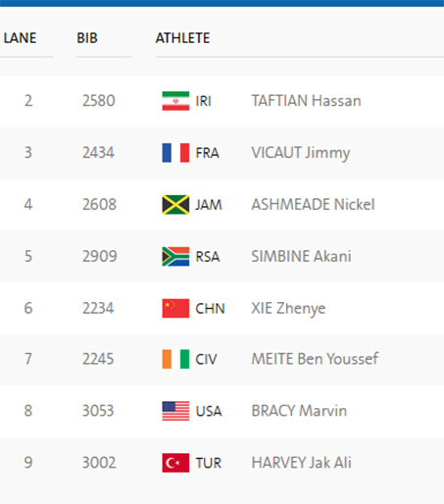Open SIMBINE Akani athlete profile
Screen dimensions: 444x504
coord(301,256)
